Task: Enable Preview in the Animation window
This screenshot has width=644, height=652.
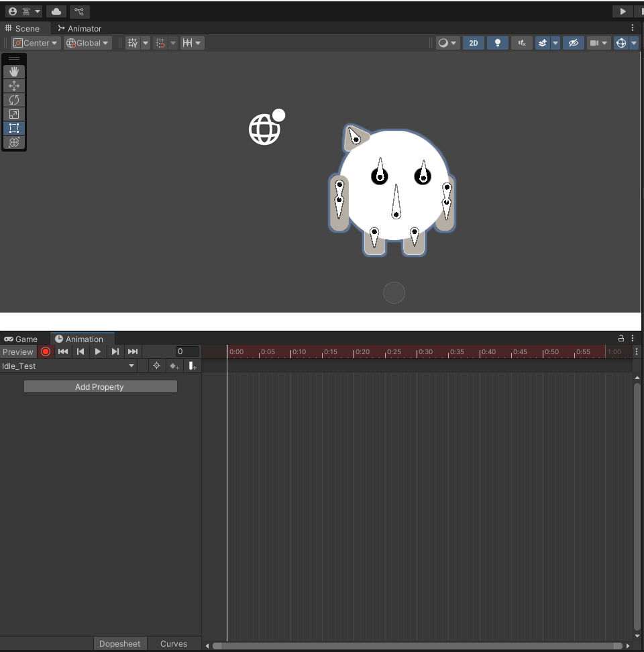Action: tap(17, 351)
